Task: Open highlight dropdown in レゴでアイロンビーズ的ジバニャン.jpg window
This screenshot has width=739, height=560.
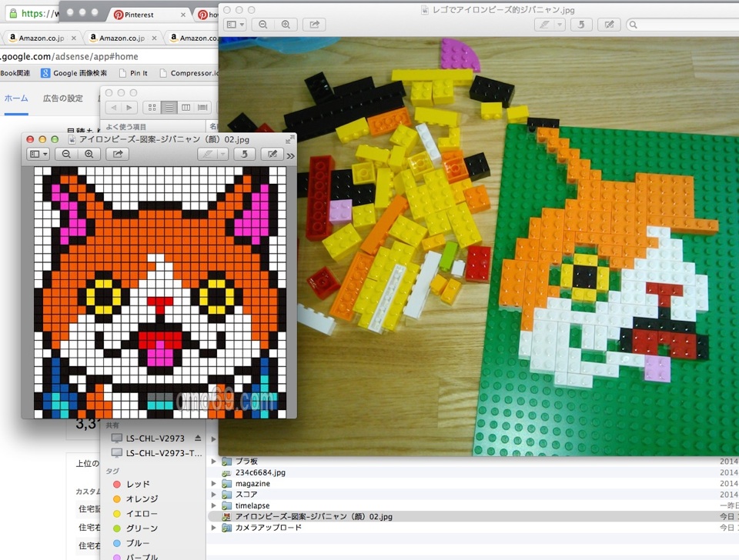Action: point(560,25)
